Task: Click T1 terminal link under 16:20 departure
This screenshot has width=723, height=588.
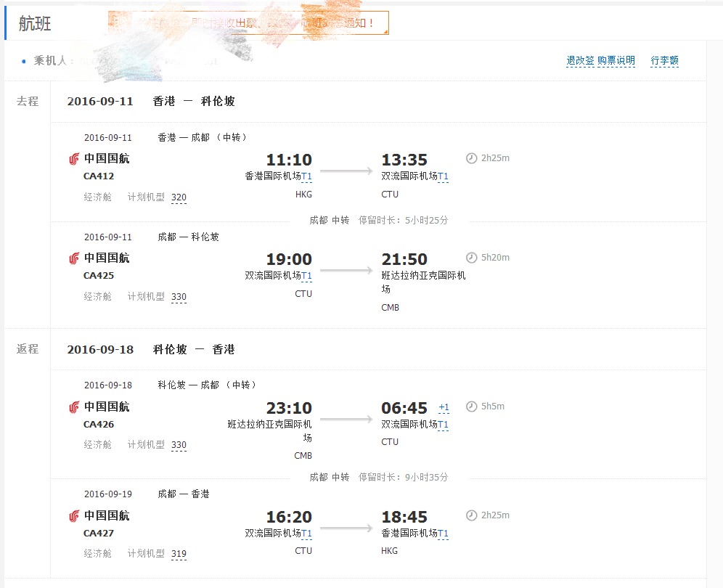Action: tap(306, 533)
